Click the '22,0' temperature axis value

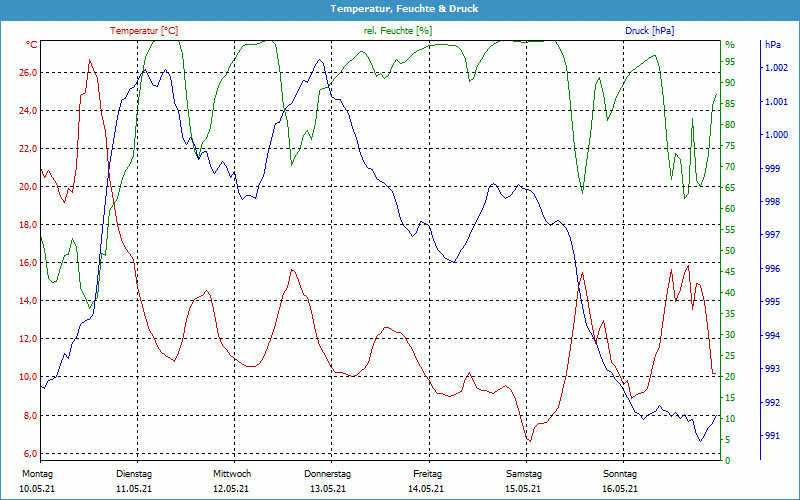28,149
